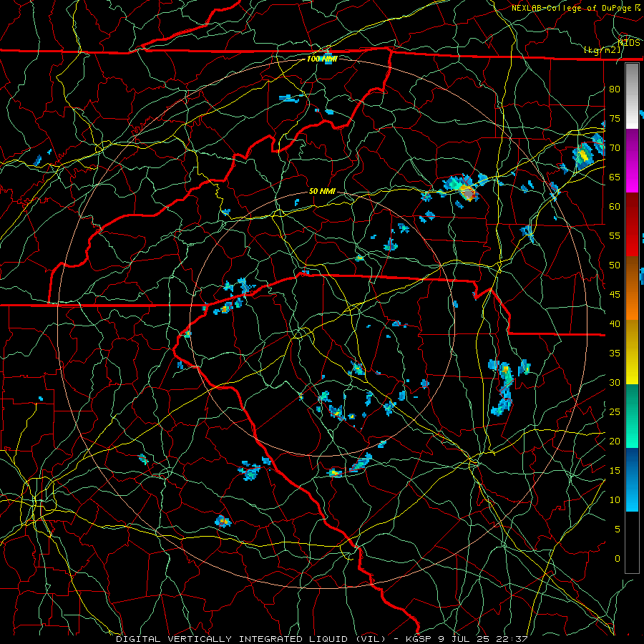Click the 0 value on the VIL scale
This screenshot has width=644, height=644.
point(618,559)
